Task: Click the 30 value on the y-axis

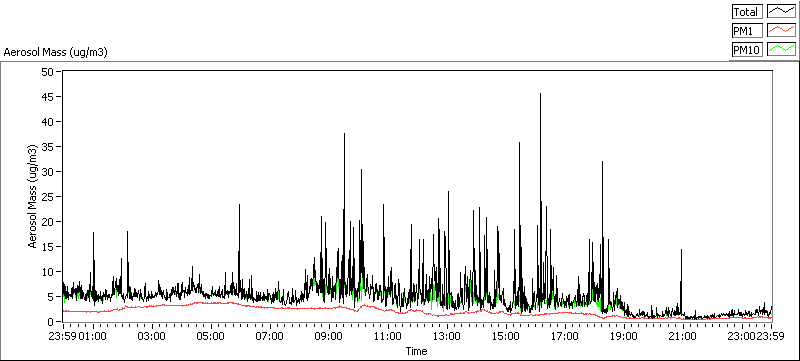Action: click(x=48, y=171)
